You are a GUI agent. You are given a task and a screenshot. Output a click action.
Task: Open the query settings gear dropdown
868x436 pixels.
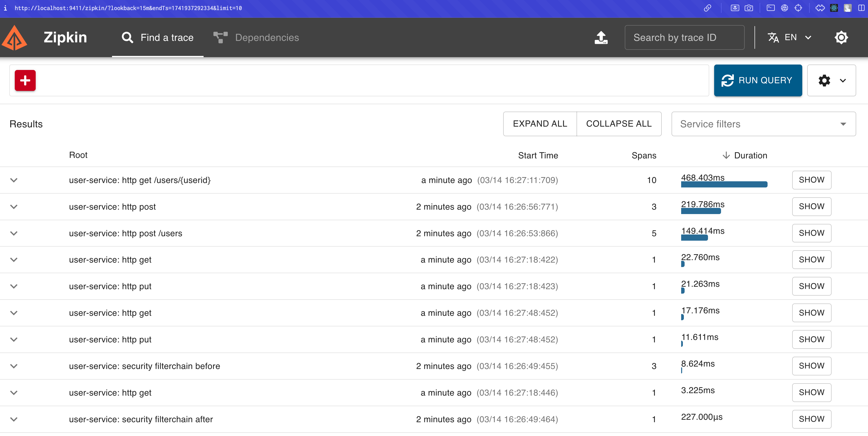[x=831, y=80]
